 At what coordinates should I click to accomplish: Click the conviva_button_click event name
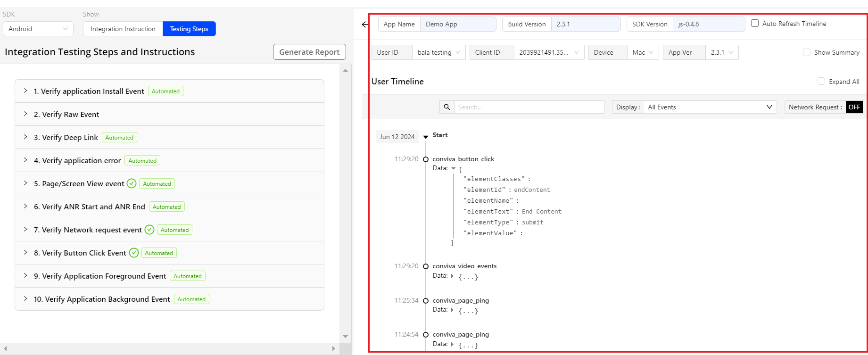point(463,159)
